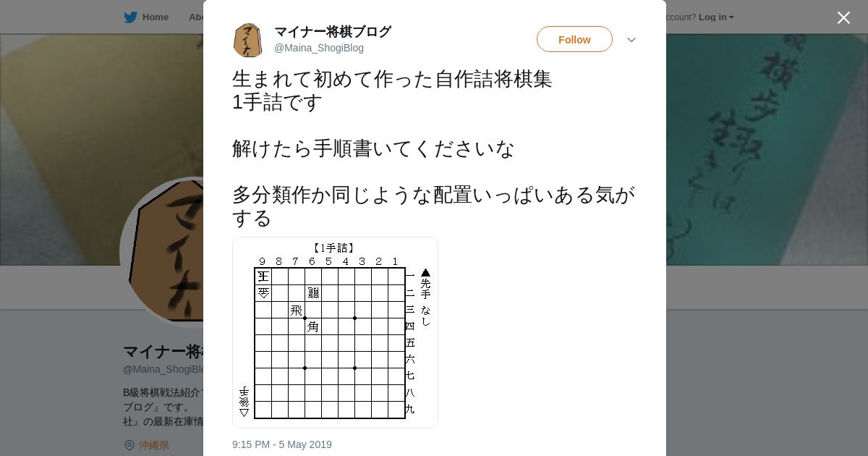The height and width of the screenshot is (456, 868).
Task: Open the 9:15 PM - 5 May 2019 timestamp
Action: click(282, 444)
